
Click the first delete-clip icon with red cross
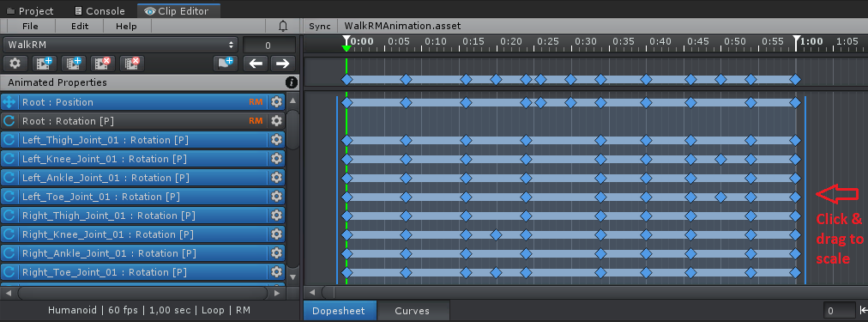pos(102,64)
